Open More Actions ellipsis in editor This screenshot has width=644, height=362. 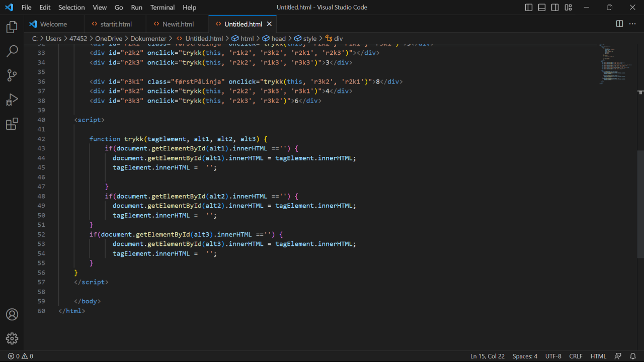click(632, 24)
